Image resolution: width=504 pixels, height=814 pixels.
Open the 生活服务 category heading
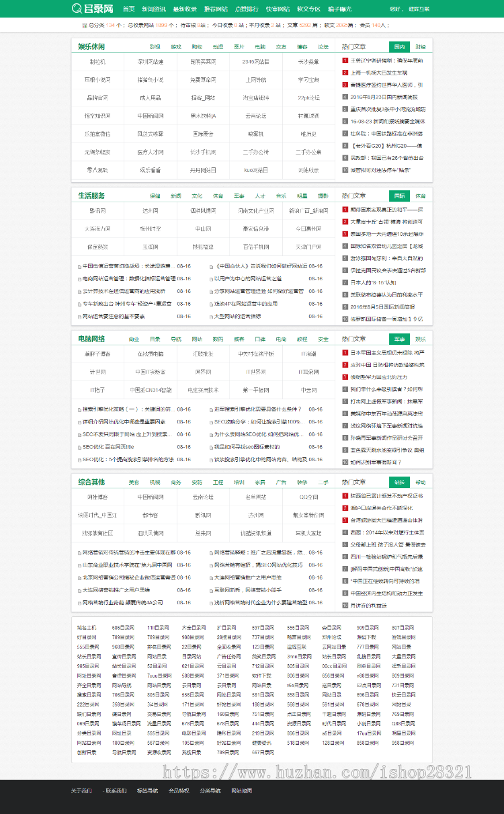click(x=91, y=196)
